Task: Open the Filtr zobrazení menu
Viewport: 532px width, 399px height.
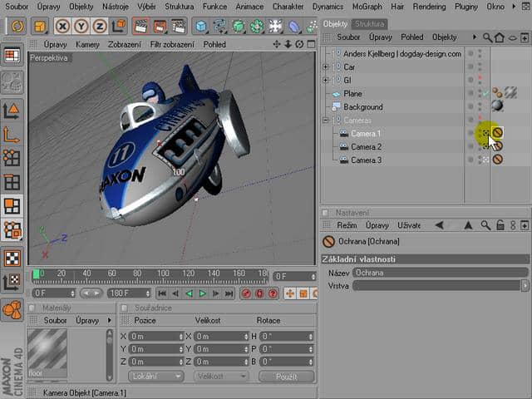Action: pyautogui.click(x=172, y=44)
